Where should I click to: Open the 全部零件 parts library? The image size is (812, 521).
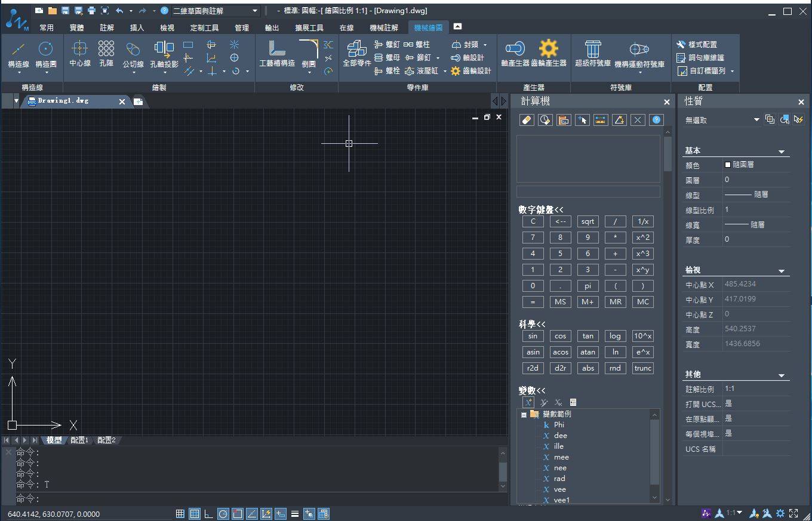pos(357,54)
